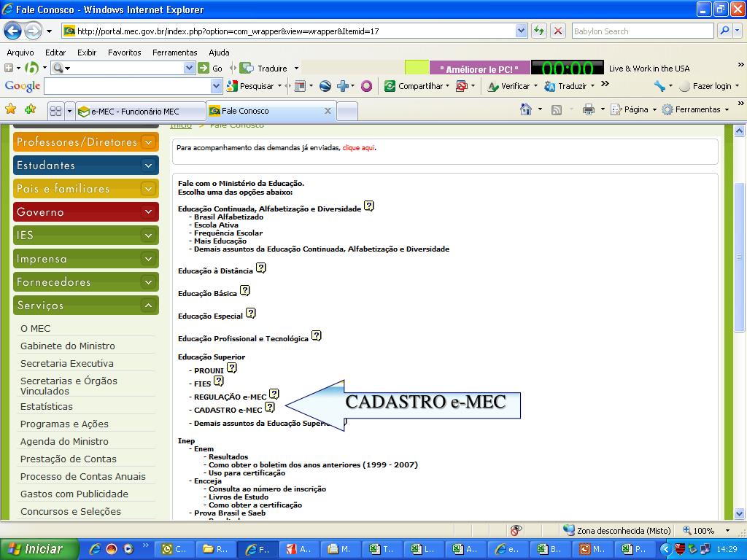
Task: Open the Exibir menu
Action: (x=87, y=52)
